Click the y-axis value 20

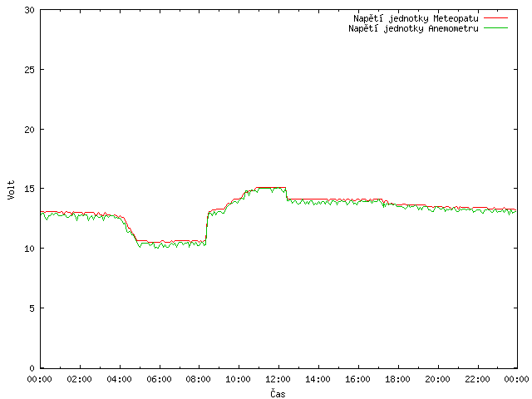[30, 130]
